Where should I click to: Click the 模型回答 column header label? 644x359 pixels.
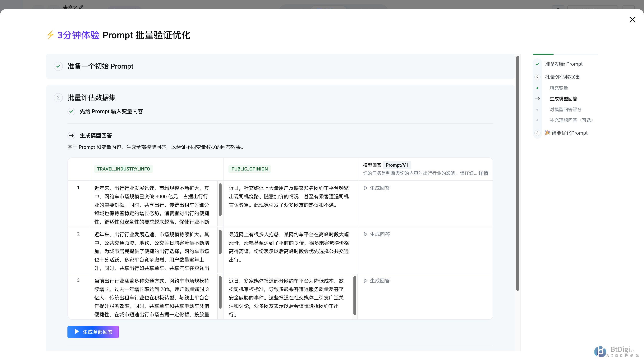[x=372, y=165]
